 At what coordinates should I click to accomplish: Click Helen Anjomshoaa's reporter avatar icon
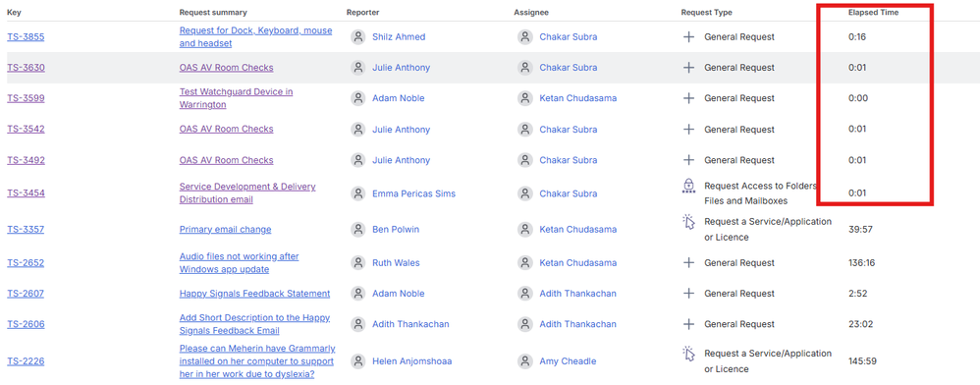358,361
